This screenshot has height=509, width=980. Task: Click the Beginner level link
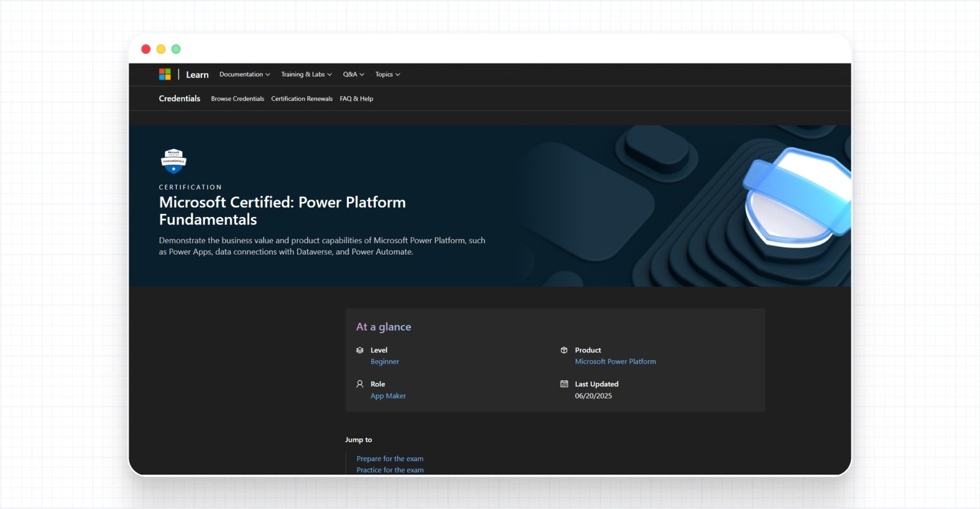385,362
